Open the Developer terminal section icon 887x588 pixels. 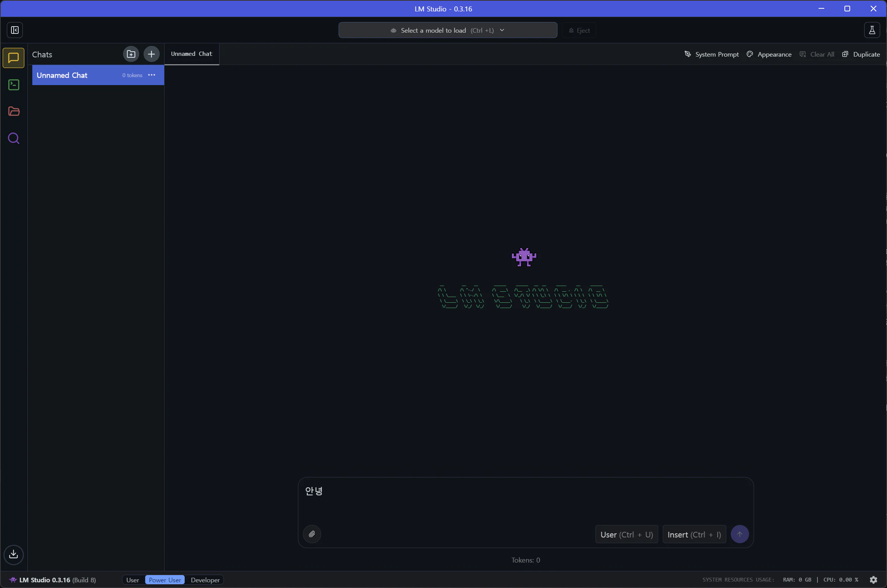(14, 85)
